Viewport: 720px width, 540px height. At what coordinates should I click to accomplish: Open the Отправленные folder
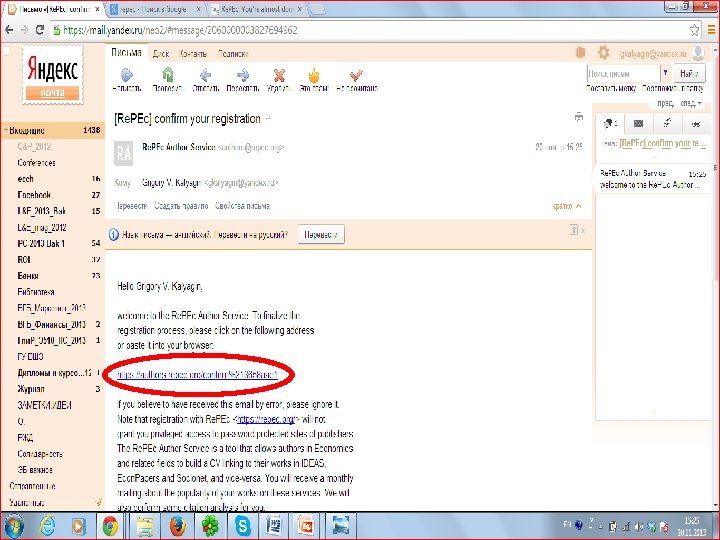(x=32, y=486)
